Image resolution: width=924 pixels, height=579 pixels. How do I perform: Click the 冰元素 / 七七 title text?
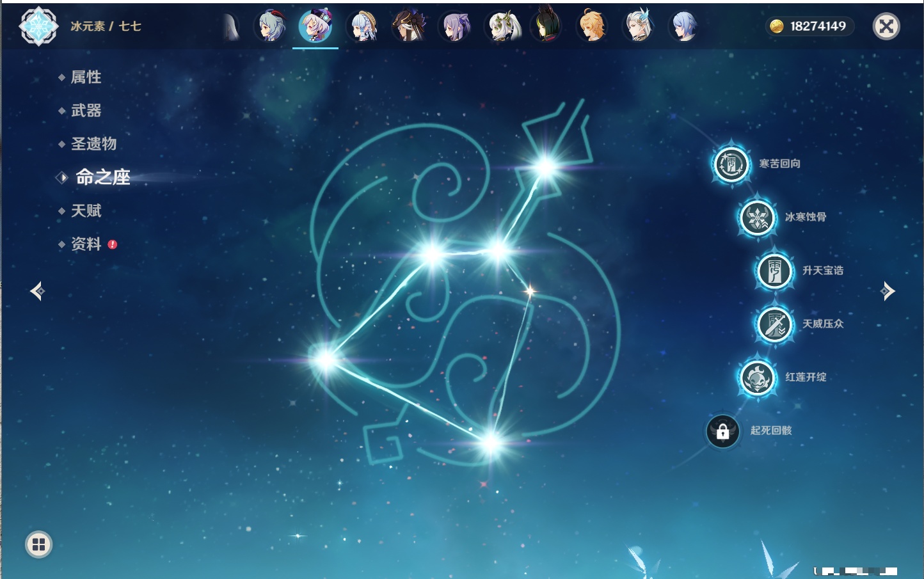(106, 26)
